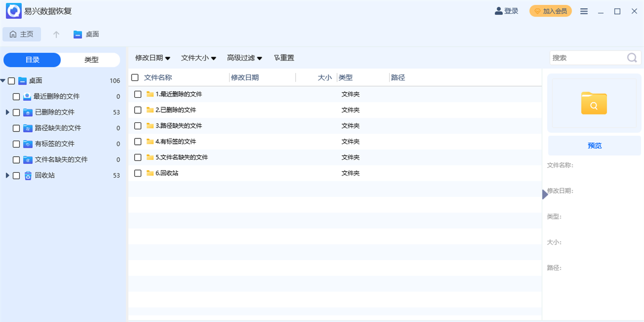Collapse the right preview panel arrow
Image resolution: width=644 pixels, height=322 pixels.
(545, 194)
